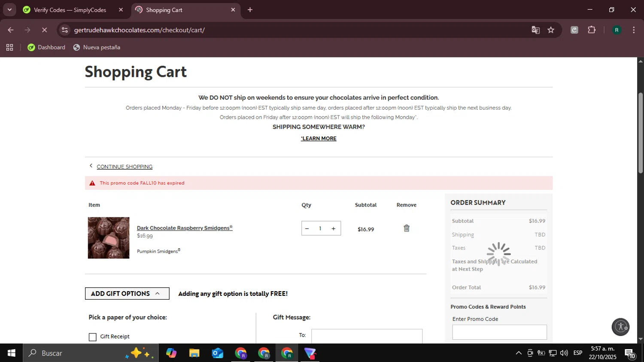Open the Extensions puzzle icon
This screenshot has height=362, width=644.
(592, 30)
